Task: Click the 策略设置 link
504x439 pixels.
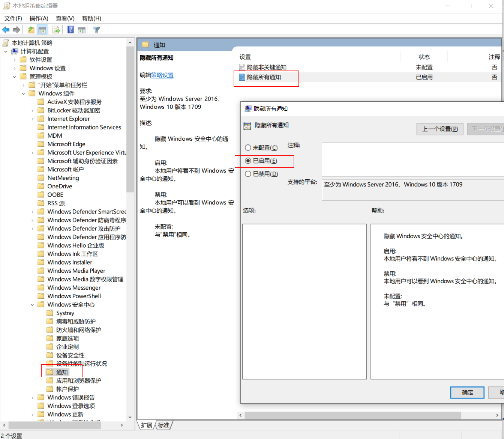Action: 162,75
